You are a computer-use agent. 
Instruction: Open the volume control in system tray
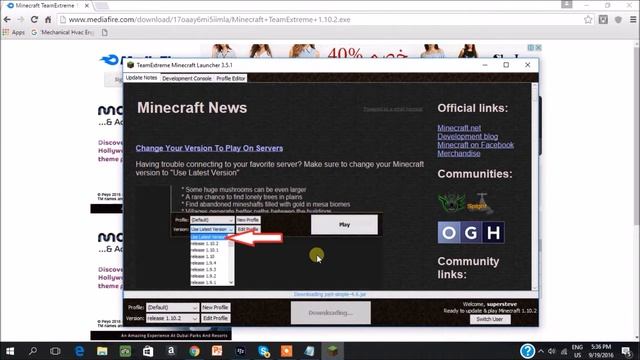pos(552,351)
